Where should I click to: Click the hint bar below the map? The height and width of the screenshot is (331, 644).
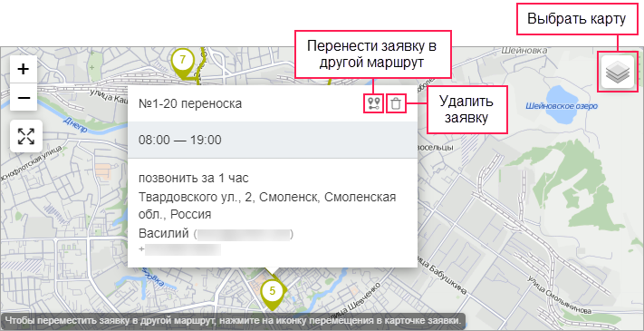(x=233, y=319)
